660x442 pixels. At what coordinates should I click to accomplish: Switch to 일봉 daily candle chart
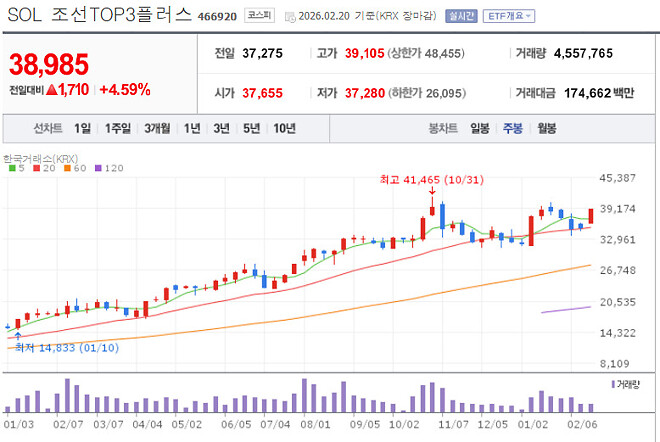[x=480, y=128]
